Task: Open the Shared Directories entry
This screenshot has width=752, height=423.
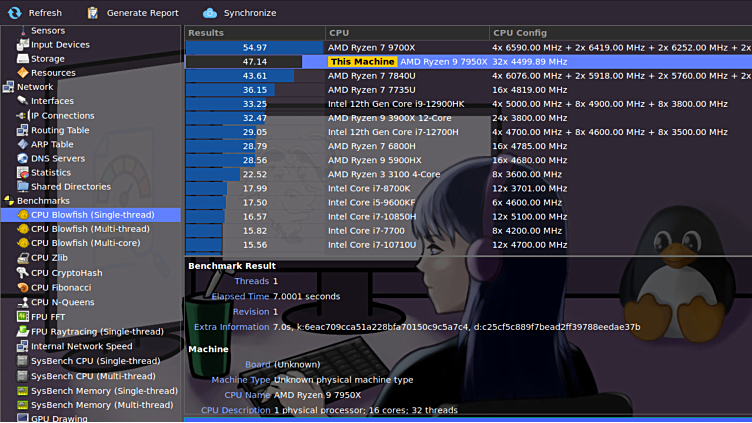Action: [70, 186]
